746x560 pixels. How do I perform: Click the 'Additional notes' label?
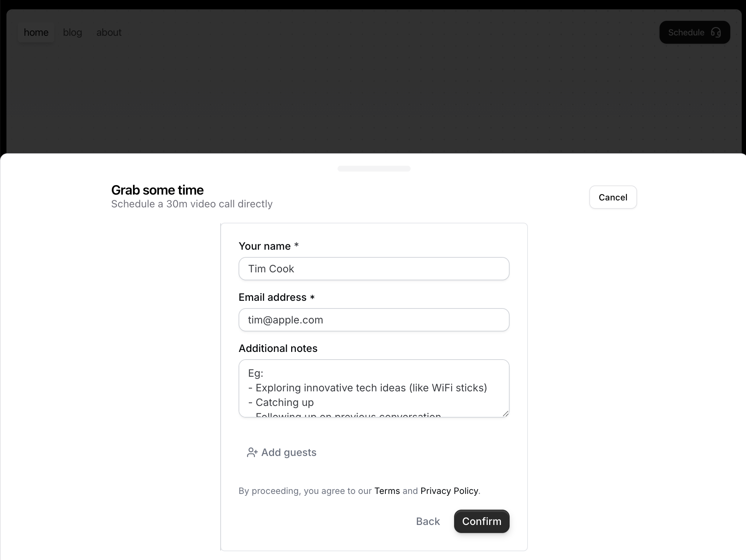click(278, 349)
